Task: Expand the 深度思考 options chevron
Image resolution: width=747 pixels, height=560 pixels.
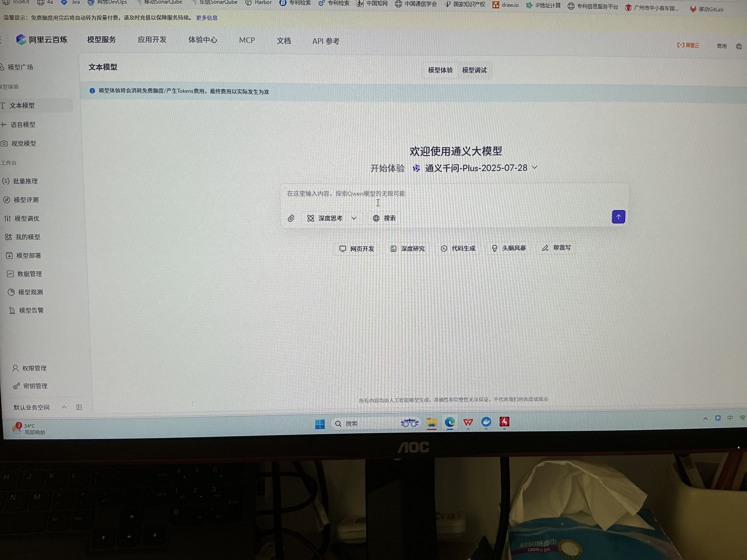Action: click(x=354, y=218)
